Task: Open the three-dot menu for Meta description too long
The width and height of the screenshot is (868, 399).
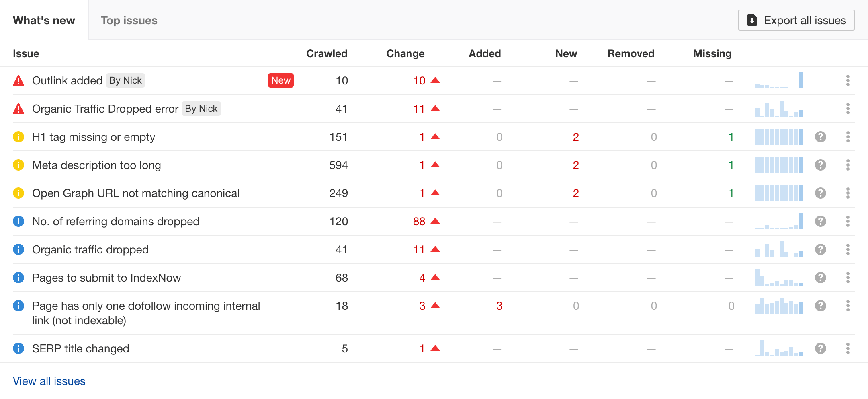Action: coord(848,165)
